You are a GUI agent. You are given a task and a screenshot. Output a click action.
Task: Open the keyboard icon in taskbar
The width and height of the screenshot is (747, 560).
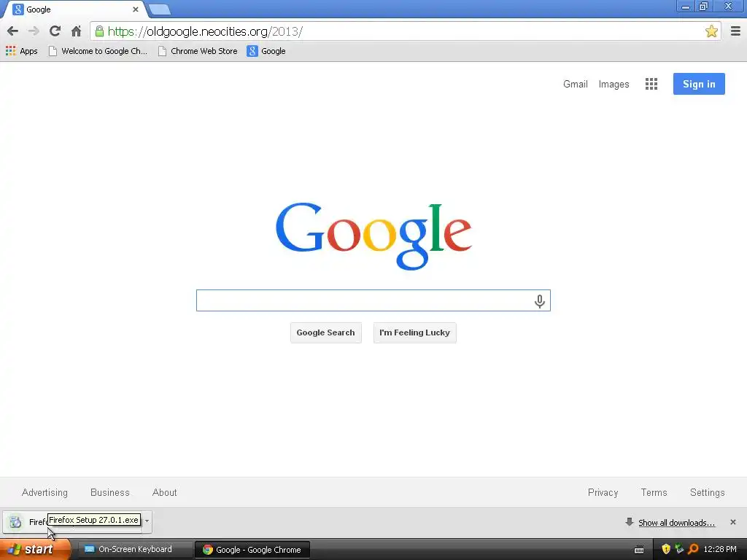pos(639,550)
